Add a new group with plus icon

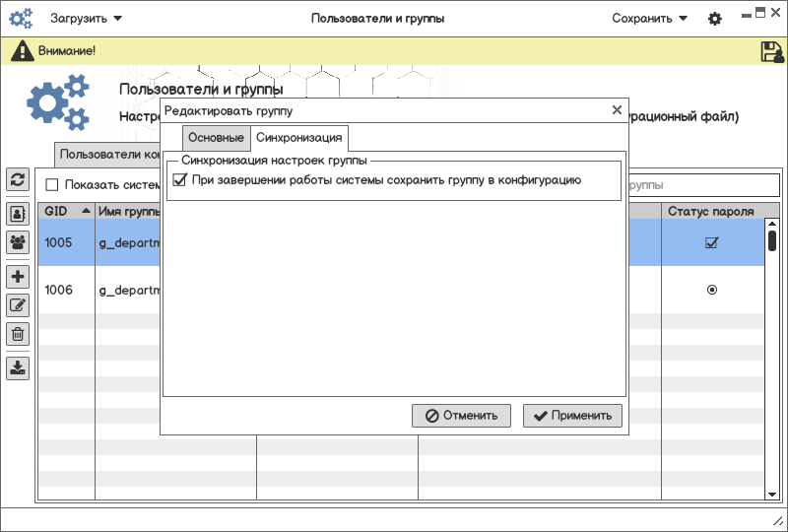coord(18,277)
